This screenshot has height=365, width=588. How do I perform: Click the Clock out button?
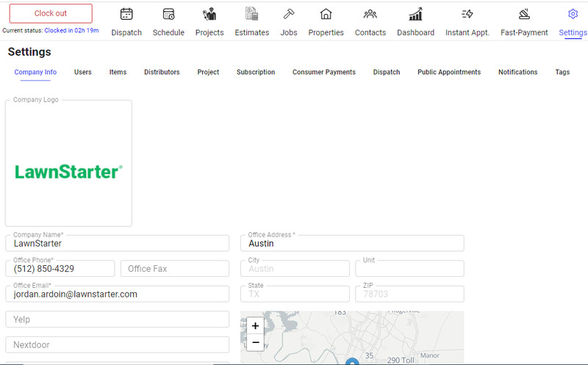51,13
